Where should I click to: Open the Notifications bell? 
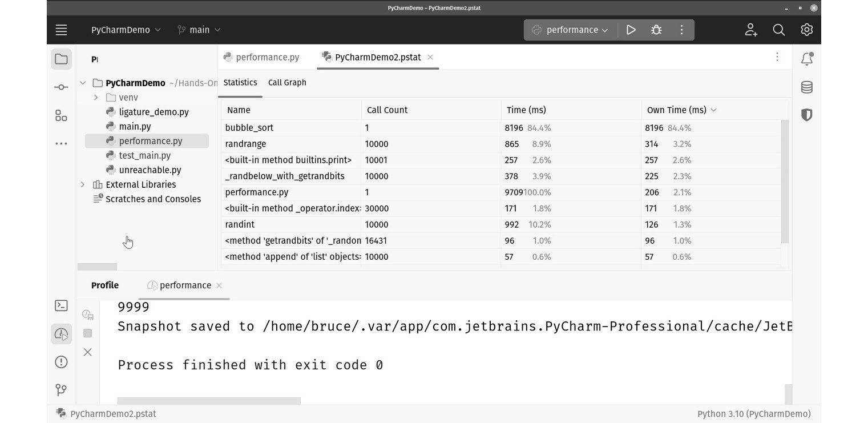click(806, 58)
